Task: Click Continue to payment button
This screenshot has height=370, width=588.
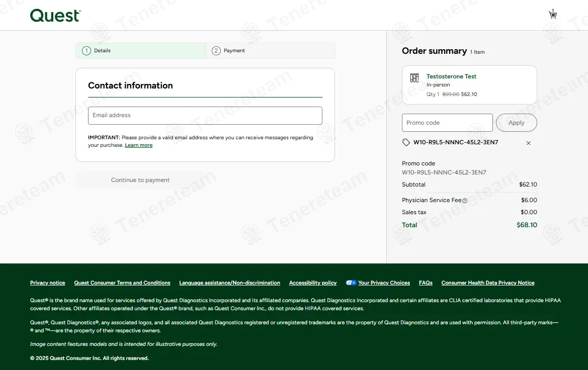Action: click(140, 180)
